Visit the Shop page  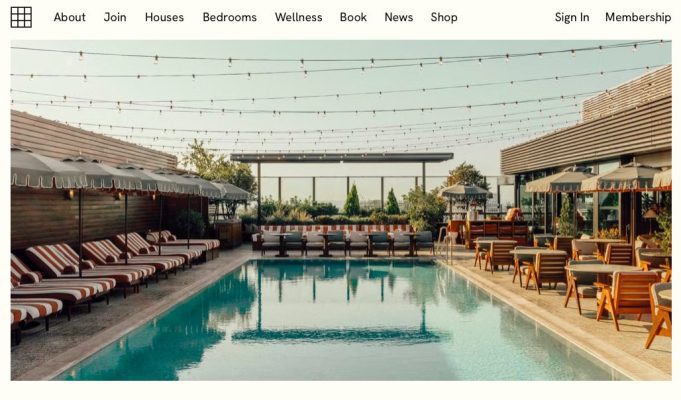(444, 17)
